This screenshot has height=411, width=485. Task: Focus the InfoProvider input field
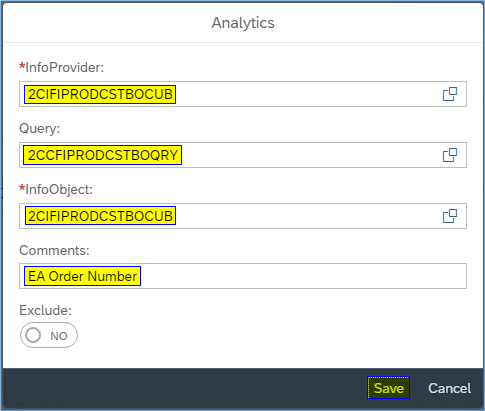coord(243,94)
